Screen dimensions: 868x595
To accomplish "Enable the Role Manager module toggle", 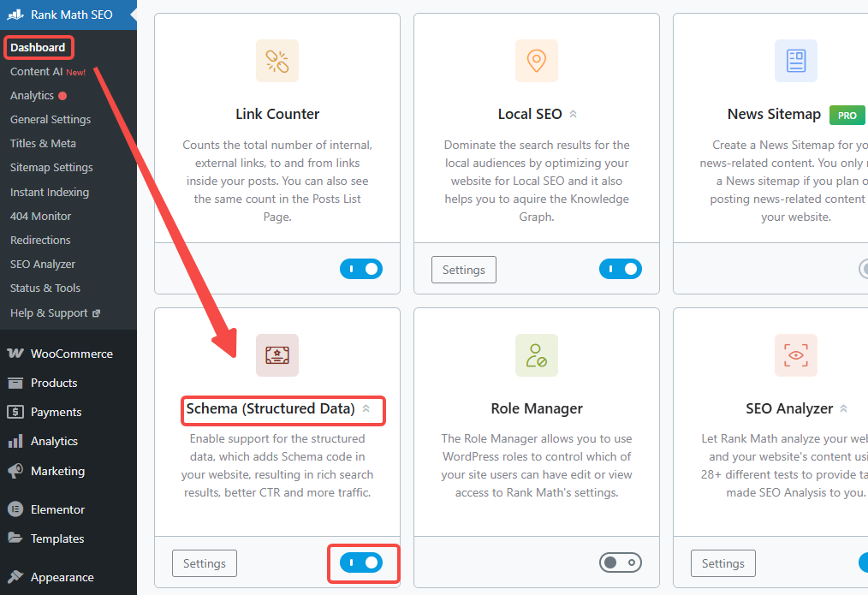I will (621, 562).
